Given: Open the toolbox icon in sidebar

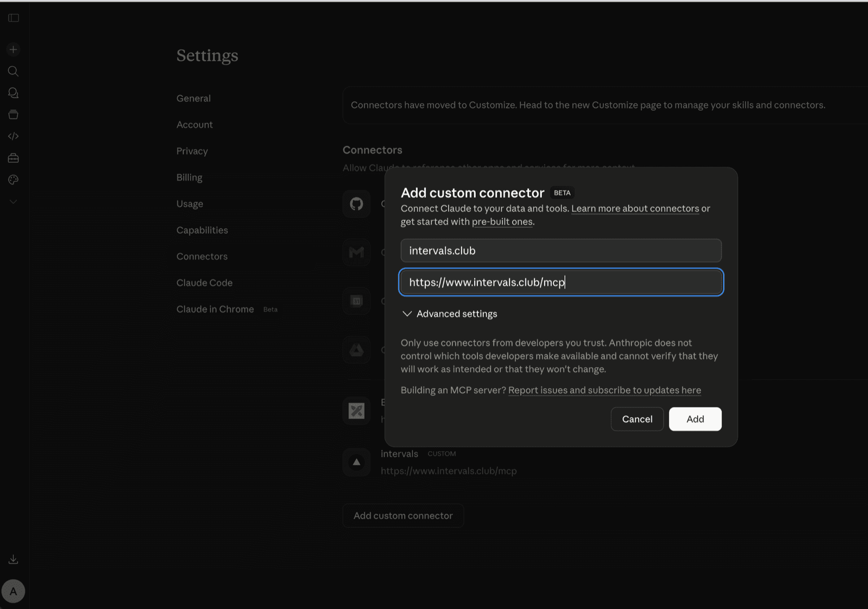Looking at the screenshot, I should point(14,158).
